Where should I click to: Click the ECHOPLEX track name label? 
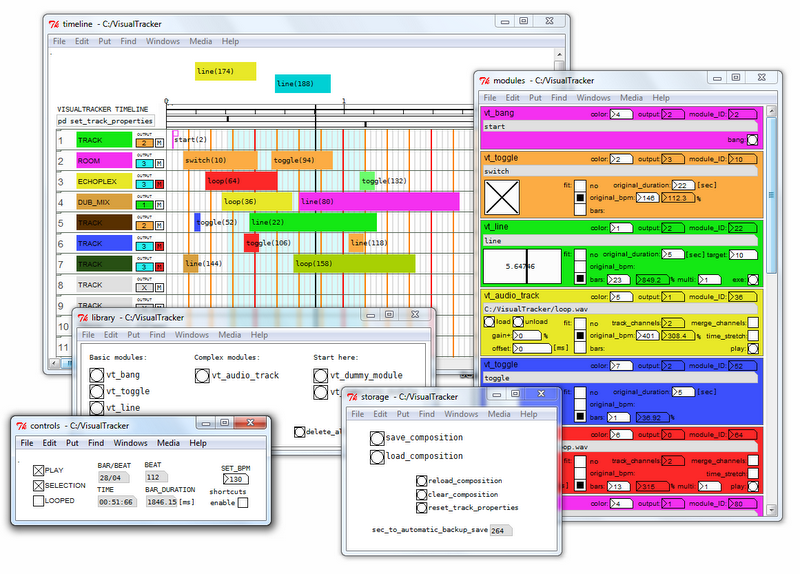pyautogui.click(x=104, y=181)
